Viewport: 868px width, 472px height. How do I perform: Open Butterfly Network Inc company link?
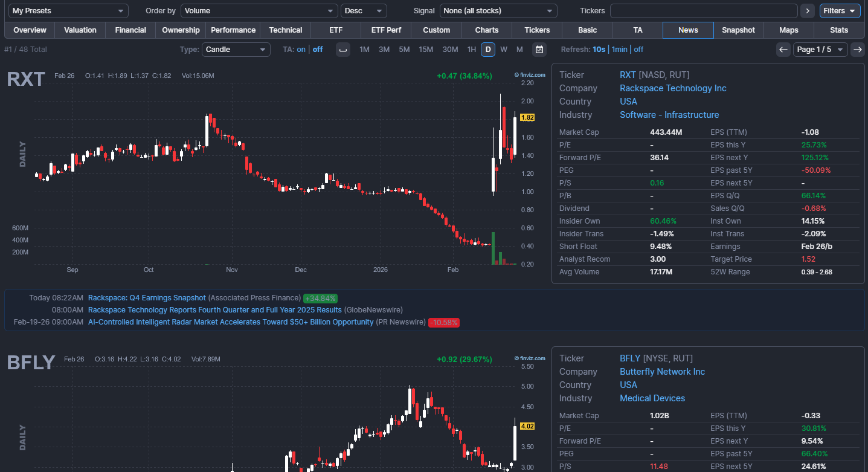coord(662,372)
